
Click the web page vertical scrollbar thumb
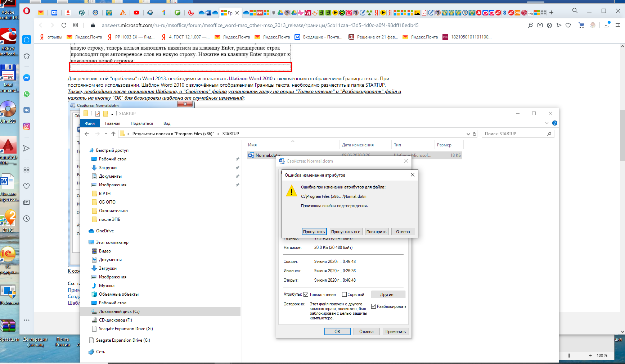[622, 135]
